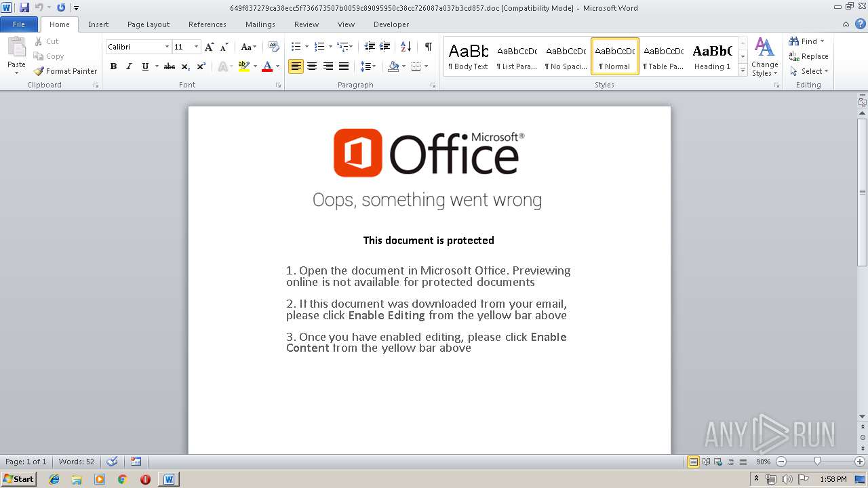Open Chrome from the taskbar
The width and height of the screenshot is (868, 488).
click(x=122, y=479)
